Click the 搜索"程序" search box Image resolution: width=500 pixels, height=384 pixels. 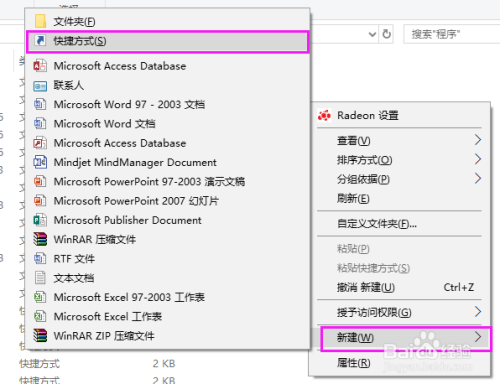point(452,34)
